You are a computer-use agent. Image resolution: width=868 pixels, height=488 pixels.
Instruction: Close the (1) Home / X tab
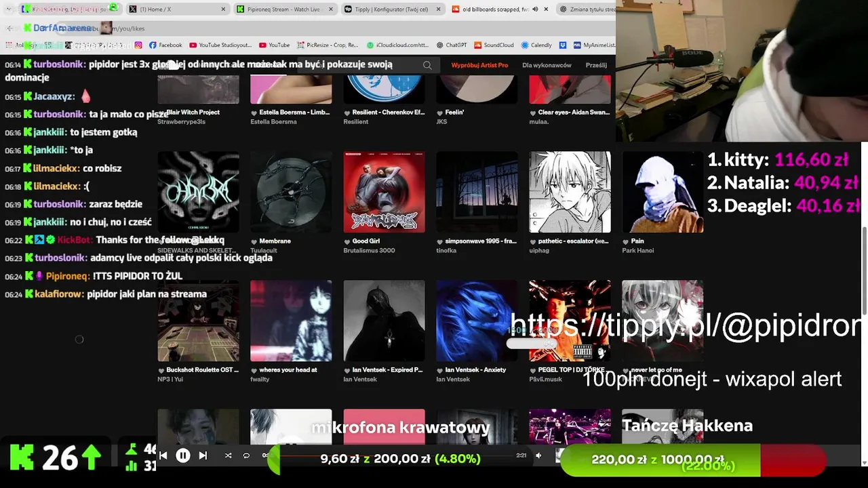pyautogui.click(x=224, y=9)
